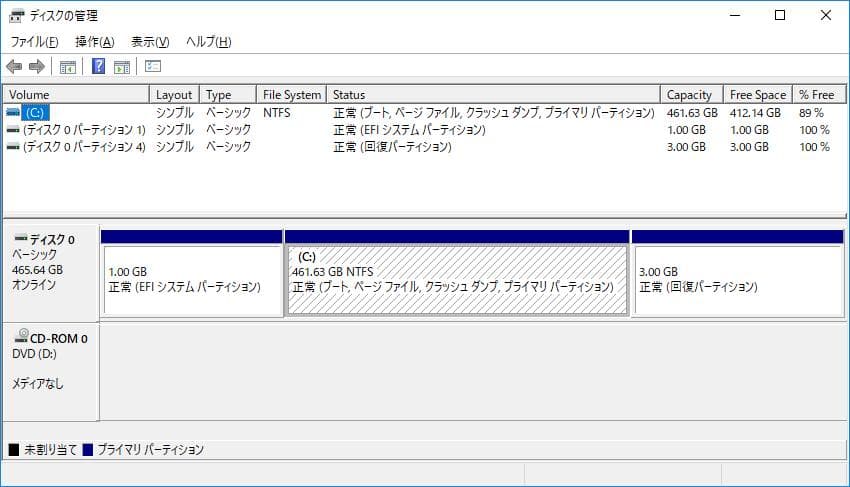The width and height of the screenshot is (850, 487).
Task: Select the ディスク 0 disk header panel
Action: pos(51,274)
